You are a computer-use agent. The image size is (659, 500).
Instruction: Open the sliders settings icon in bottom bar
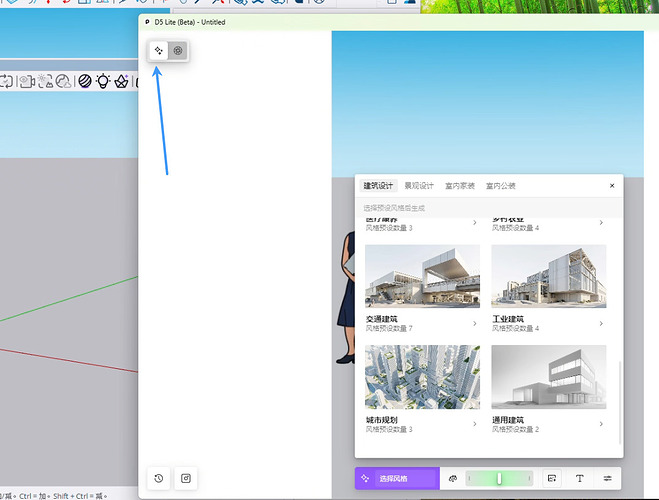point(607,479)
